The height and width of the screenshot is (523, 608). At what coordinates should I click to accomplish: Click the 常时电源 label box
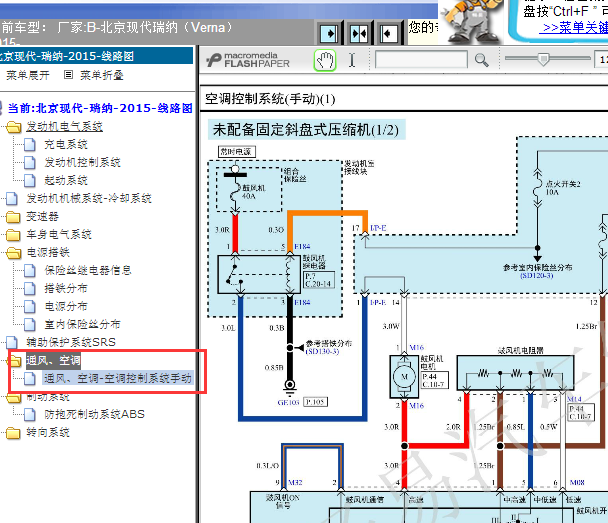tap(237, 152)
